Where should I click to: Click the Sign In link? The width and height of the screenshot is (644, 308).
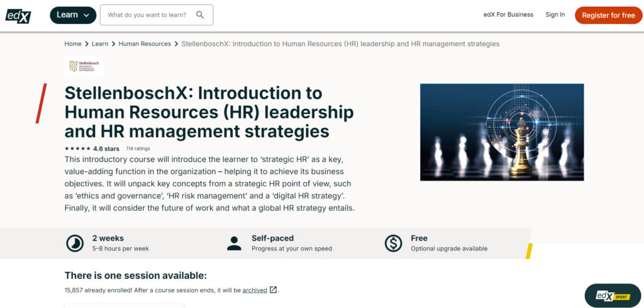point(555,15)
